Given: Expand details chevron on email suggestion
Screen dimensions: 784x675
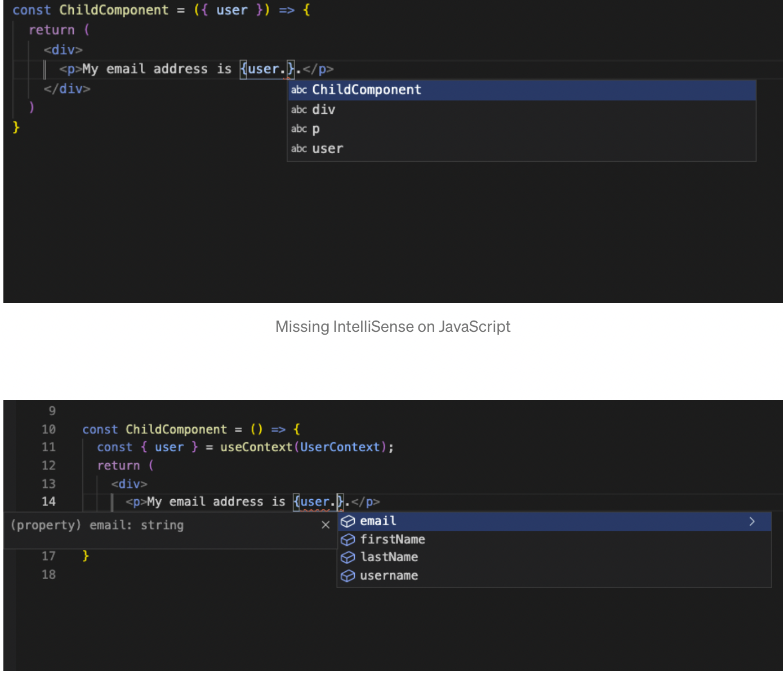Looking at the screenshot, I should tap(752, 521).
